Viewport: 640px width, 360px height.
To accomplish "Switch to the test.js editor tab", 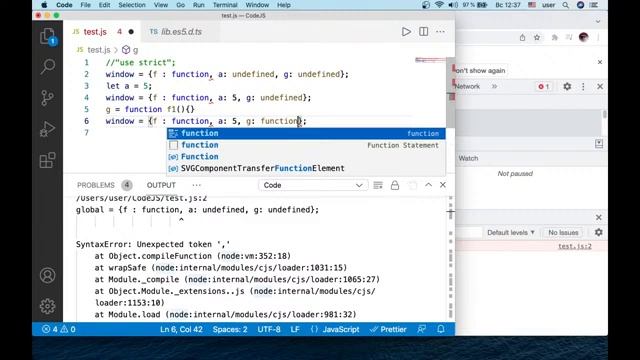I will click(102, 32).
